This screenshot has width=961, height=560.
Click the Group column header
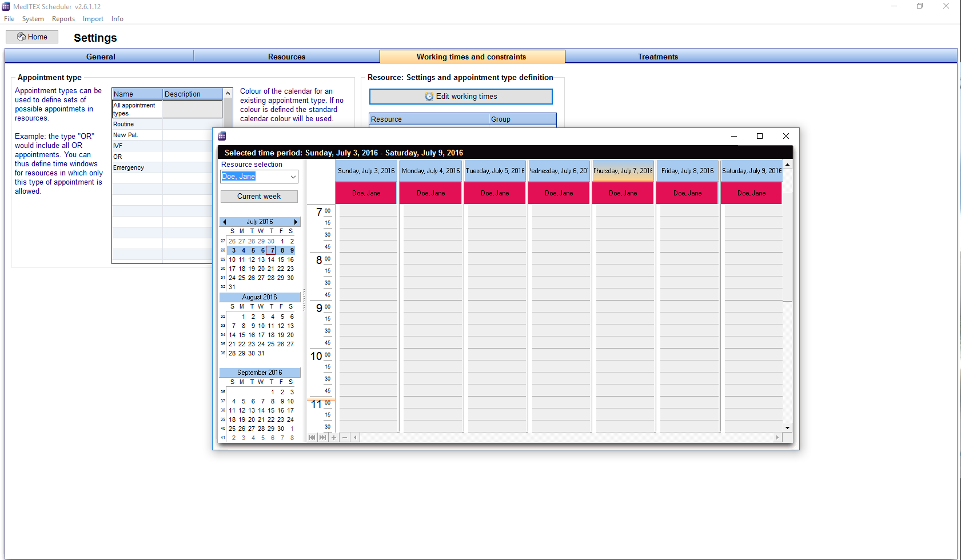click(x=523, y=119)
